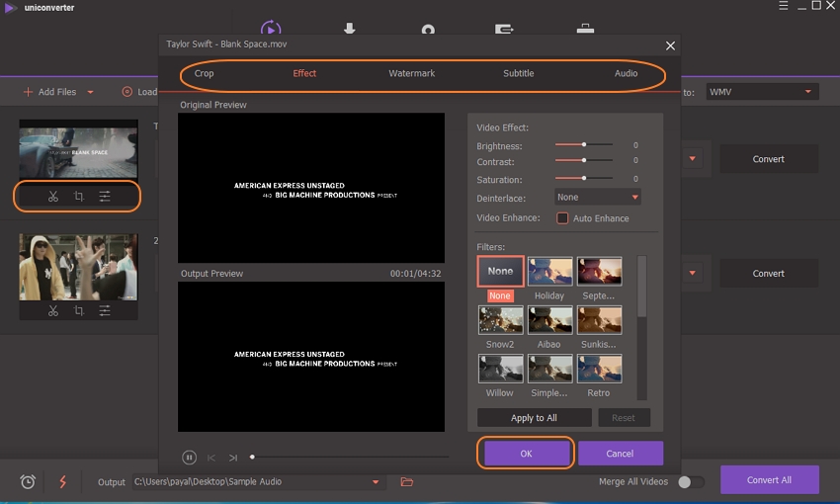Click Apply to All button
Screen dimensions: 840x504
pyautogui.click(x=534, y=418)
